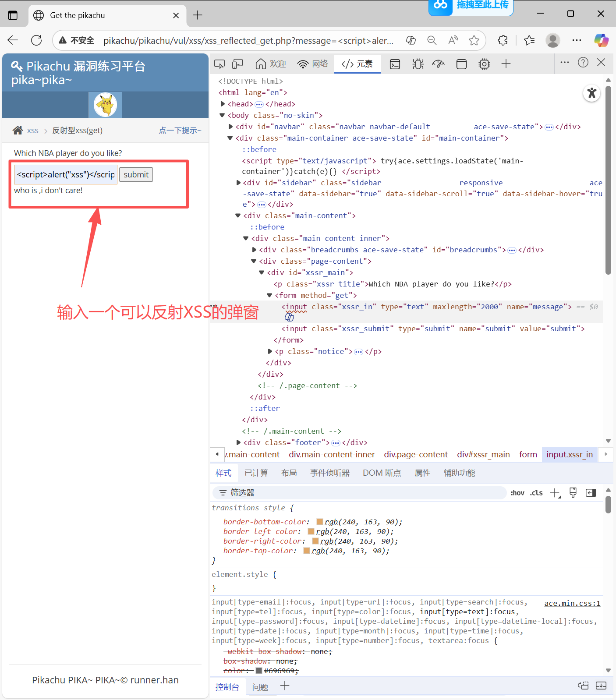Click the accessibility figure floating button
616x700 pixels.
pyautogui.click(x=592, y=93)
